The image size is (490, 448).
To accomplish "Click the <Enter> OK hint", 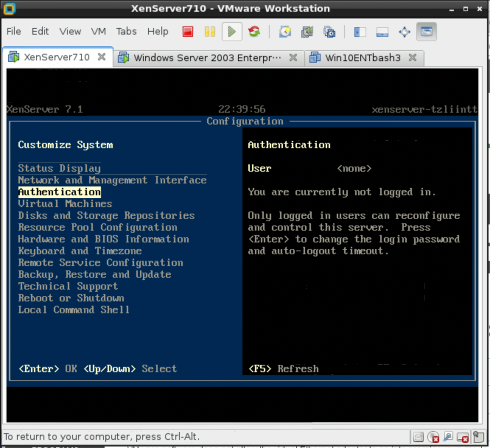I will point(48,369).
